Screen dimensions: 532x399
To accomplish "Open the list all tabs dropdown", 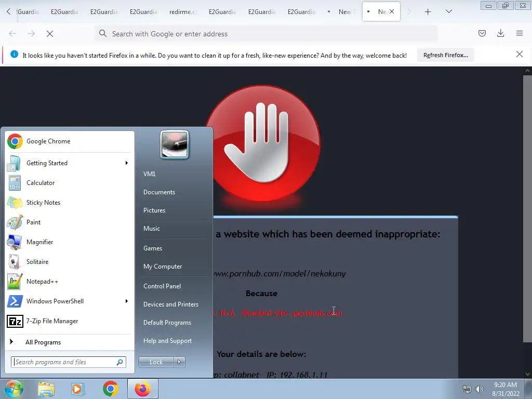I will [448, 12].
